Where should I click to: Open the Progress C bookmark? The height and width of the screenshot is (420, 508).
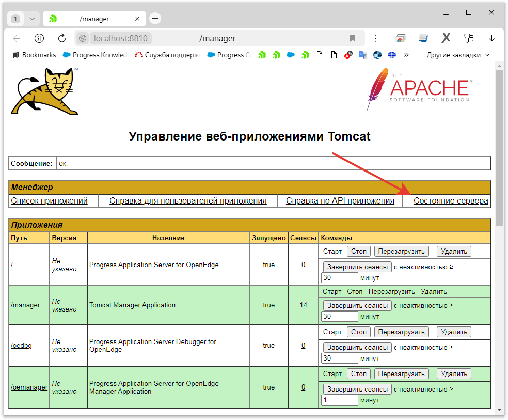[x=229, y=55]
